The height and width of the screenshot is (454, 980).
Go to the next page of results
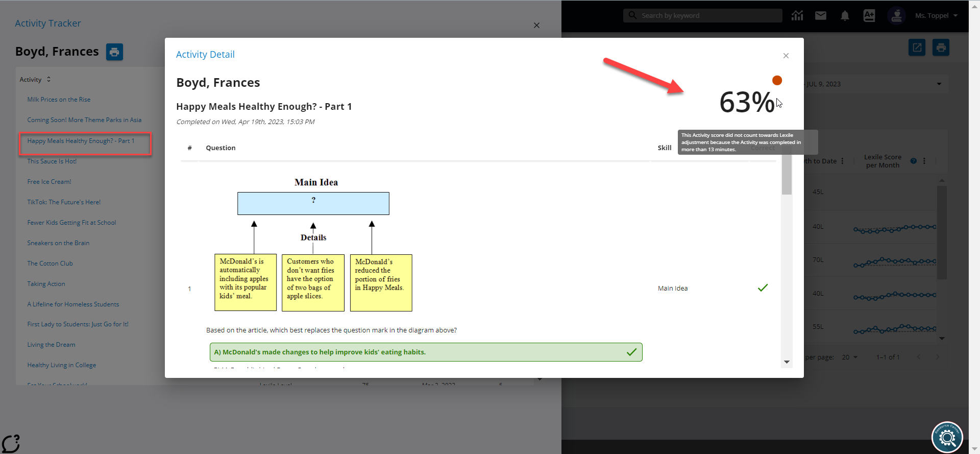point(938,357)
